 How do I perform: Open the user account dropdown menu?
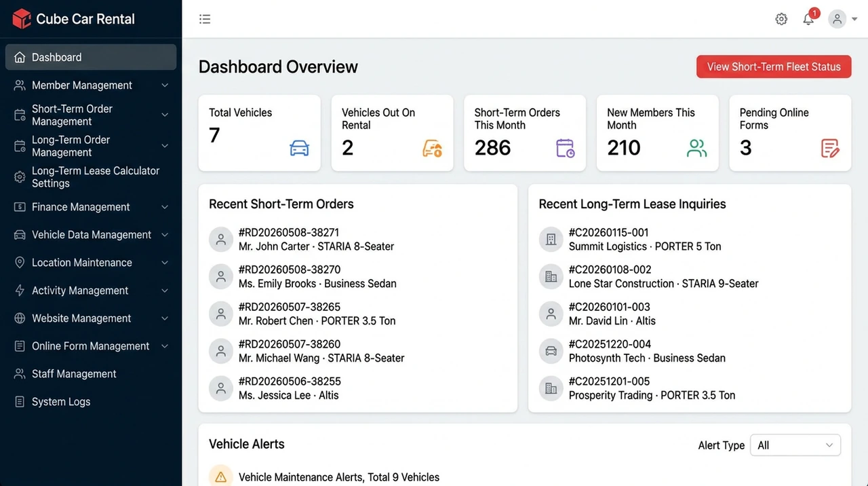tap(842, 19)
